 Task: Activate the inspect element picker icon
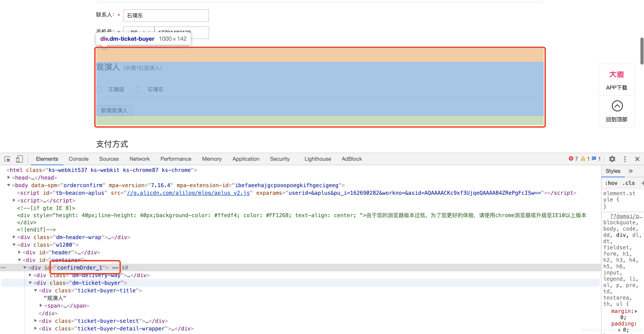click(7, 159)
